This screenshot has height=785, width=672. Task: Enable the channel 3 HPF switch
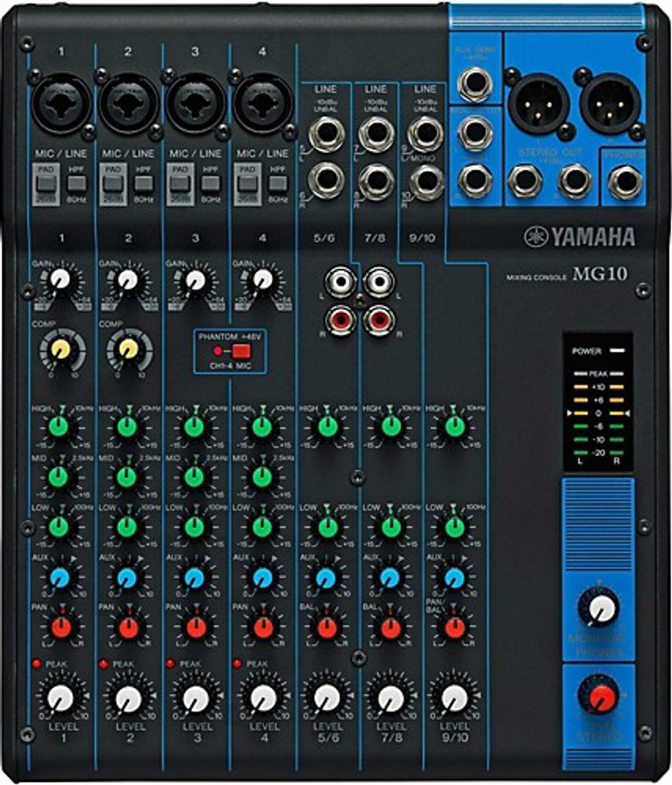[x=211, y=183]
